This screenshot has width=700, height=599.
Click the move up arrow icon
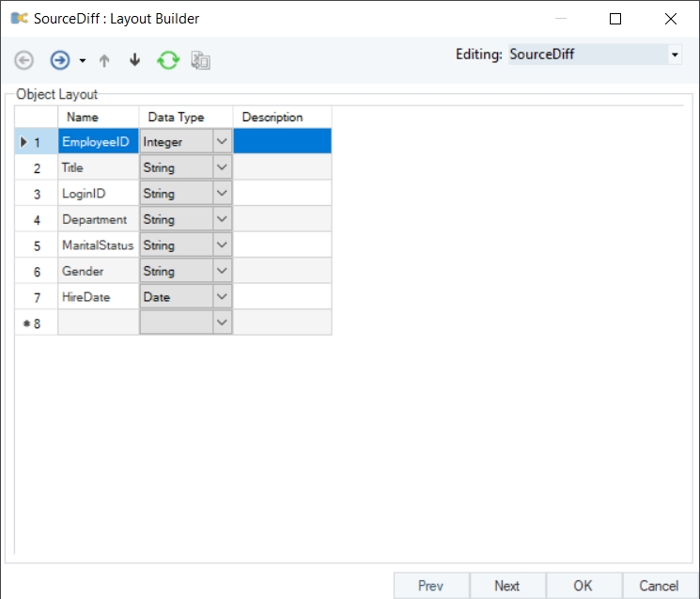(104, 60)
